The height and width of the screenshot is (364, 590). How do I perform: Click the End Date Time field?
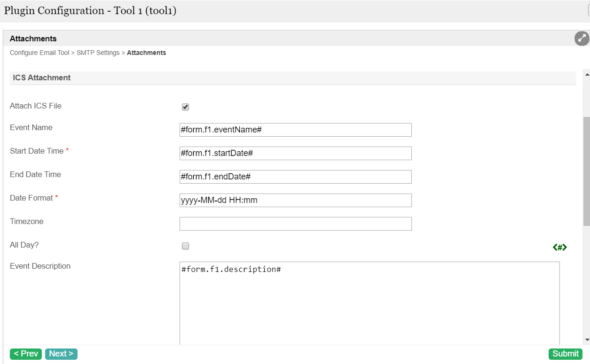point(295,177)
